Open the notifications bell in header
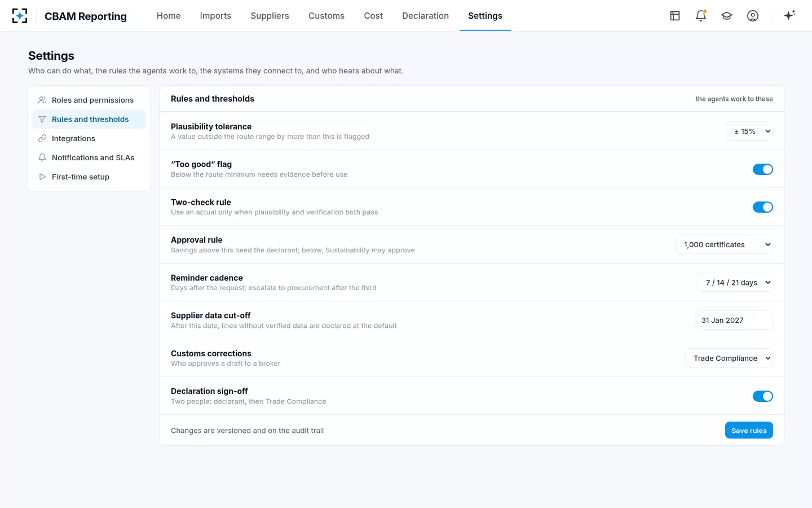 coord(701,16)
